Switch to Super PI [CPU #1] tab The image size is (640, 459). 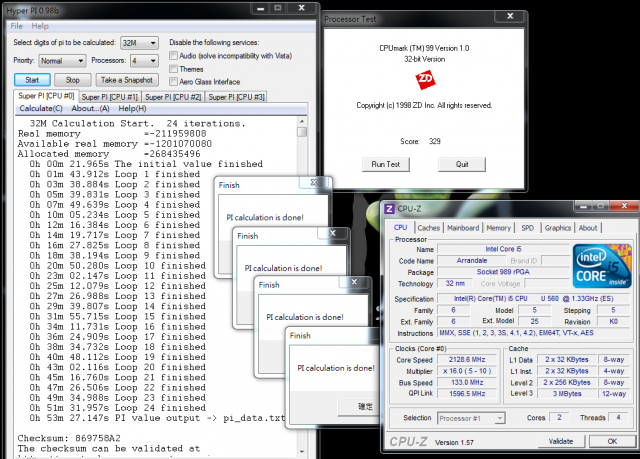tap(109, 97)
